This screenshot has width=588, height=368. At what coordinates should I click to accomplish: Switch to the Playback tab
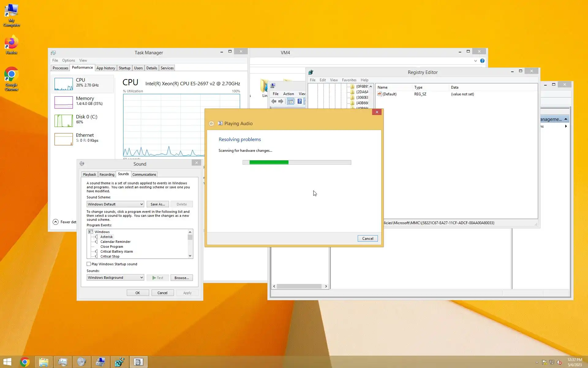(x=89, y=174)
